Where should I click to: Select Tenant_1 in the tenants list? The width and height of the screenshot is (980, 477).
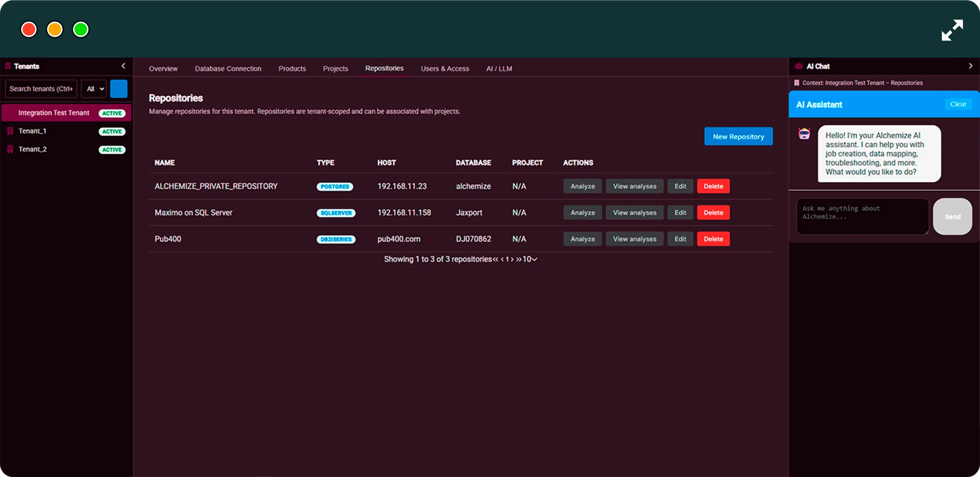pos(66,131)
